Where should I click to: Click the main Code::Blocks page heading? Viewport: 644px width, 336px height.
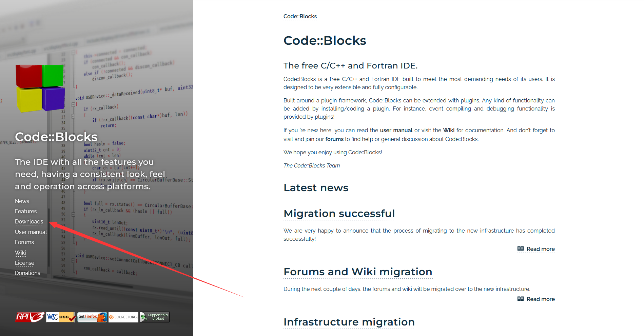tap(325, 40)
